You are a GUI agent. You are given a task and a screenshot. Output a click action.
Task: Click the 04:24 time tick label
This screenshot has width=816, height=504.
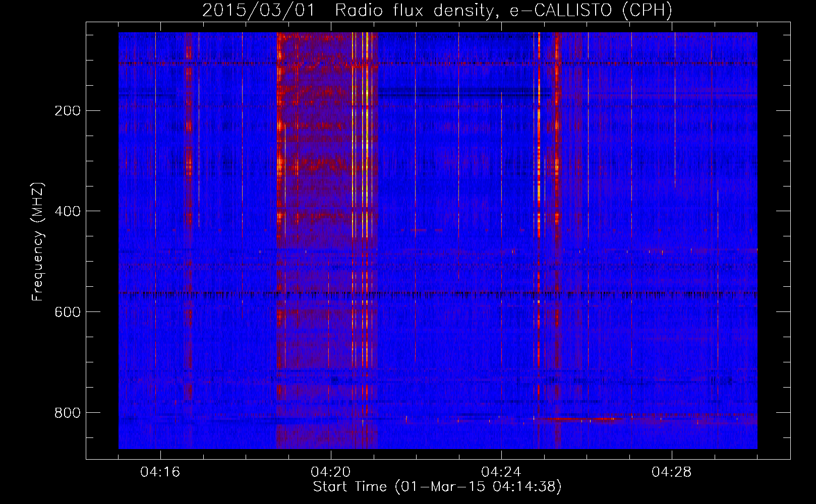(501, 472)
